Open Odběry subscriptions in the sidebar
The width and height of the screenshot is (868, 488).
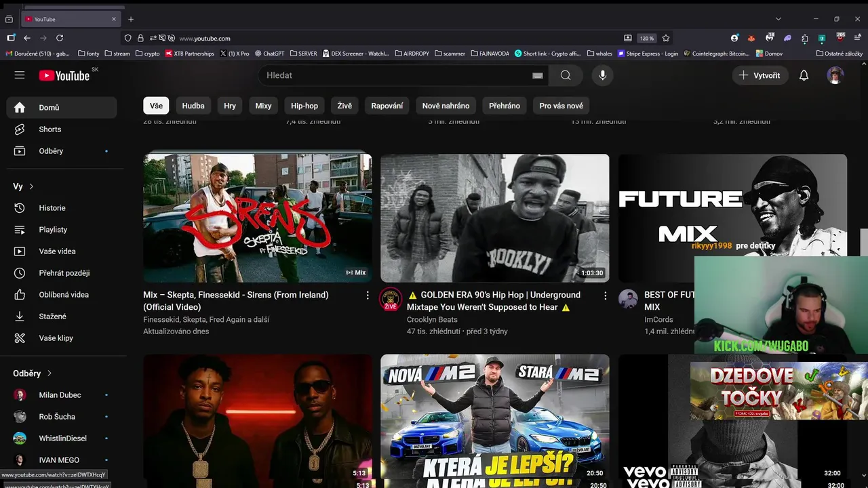click(x=62, y=151)
